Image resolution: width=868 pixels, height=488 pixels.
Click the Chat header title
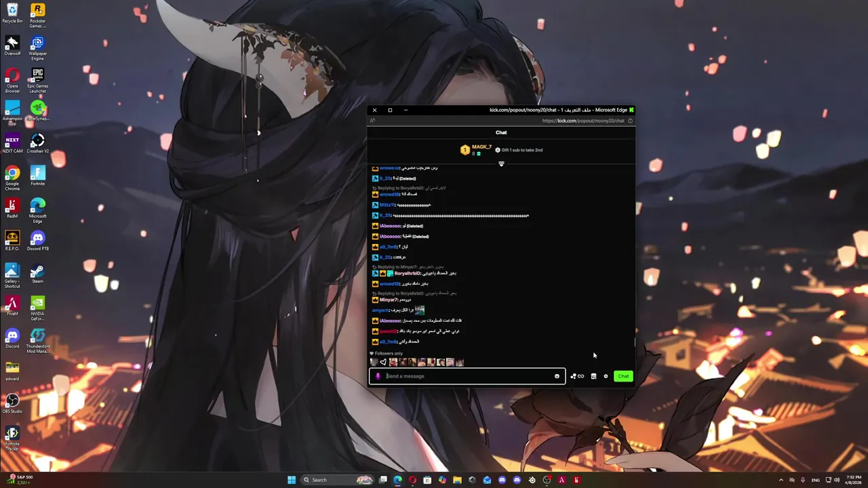coord(501,132)
